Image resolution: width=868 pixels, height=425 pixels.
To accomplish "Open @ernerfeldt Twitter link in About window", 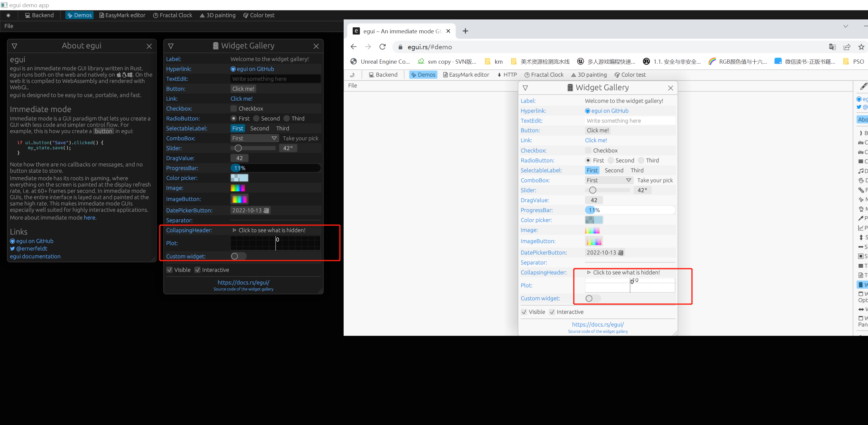I will (x=29, y=249).
